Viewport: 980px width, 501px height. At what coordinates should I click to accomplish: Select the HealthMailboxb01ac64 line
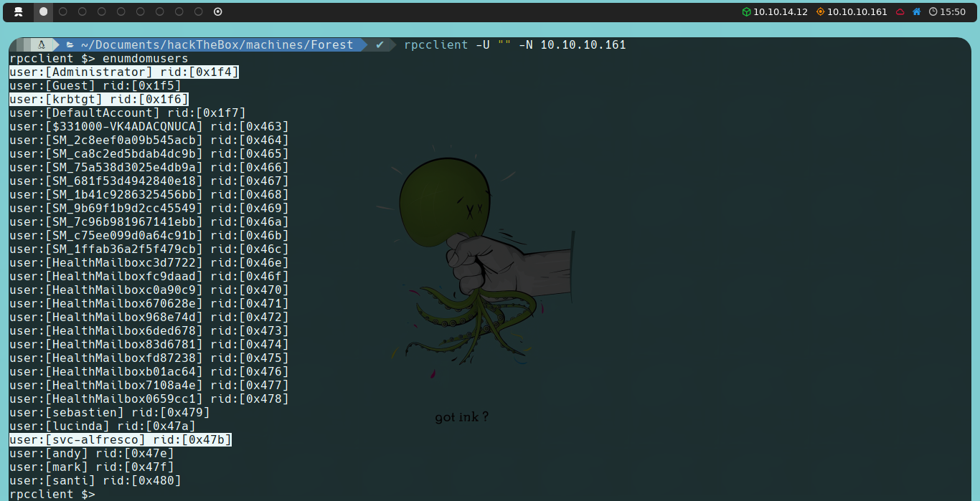pos(149,371)
